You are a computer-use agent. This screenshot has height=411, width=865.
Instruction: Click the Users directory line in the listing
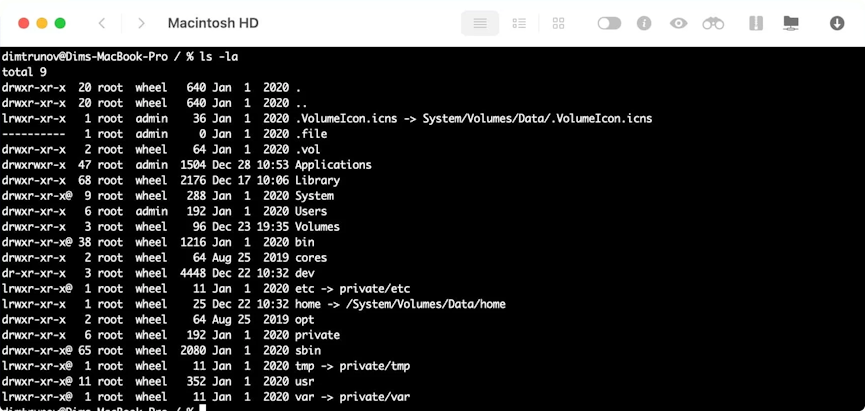point(311,211)
